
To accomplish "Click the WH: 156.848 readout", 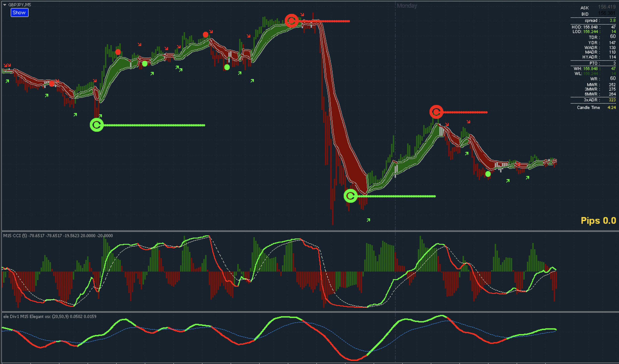I will click(587, 69).
